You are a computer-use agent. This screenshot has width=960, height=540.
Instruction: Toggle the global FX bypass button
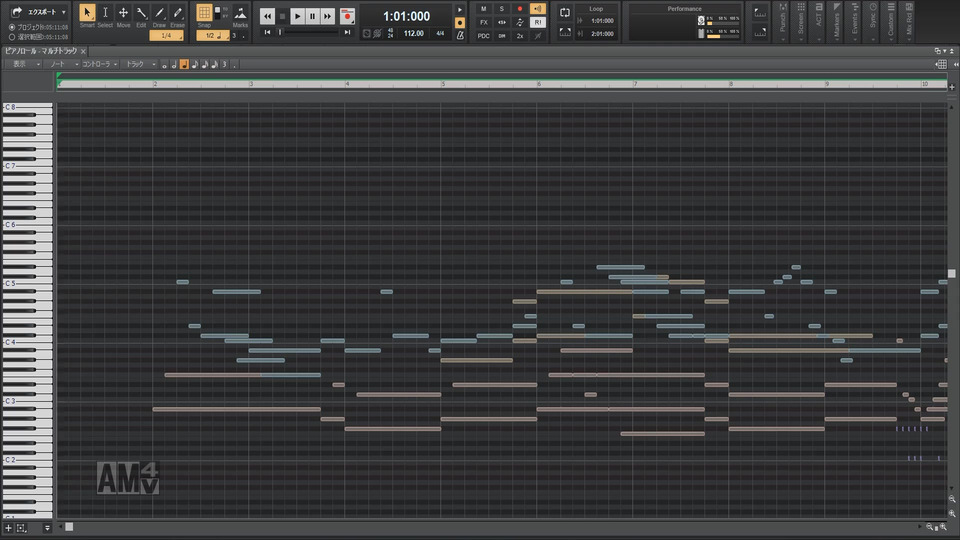point(484,21)
